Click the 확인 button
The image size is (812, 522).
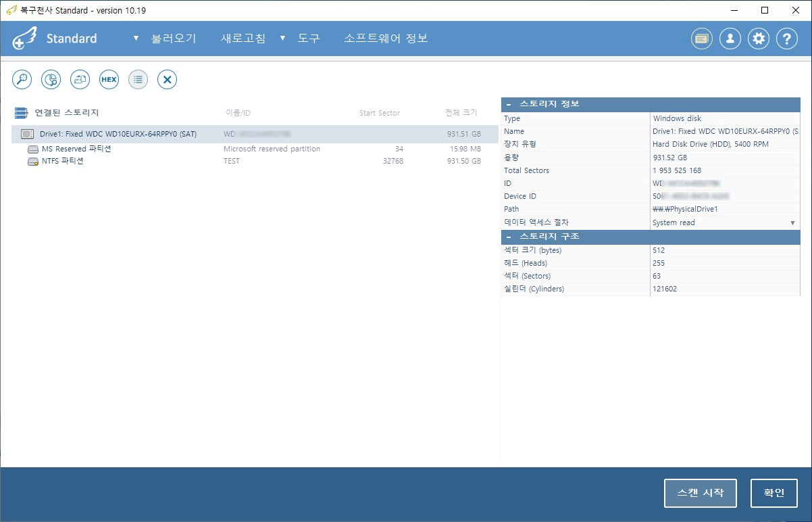(x=774, y=493)
